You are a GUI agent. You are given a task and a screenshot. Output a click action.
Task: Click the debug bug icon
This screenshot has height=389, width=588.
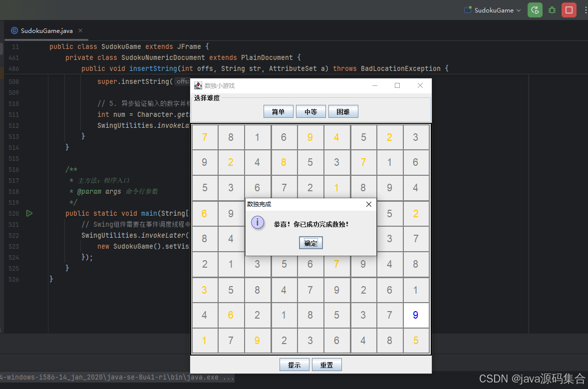click(552, 10)
